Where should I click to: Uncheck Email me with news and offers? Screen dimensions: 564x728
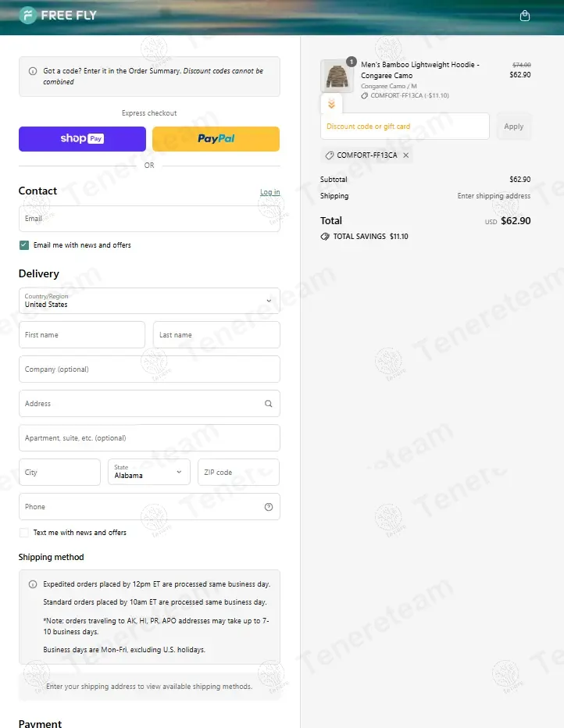point(24,245)
